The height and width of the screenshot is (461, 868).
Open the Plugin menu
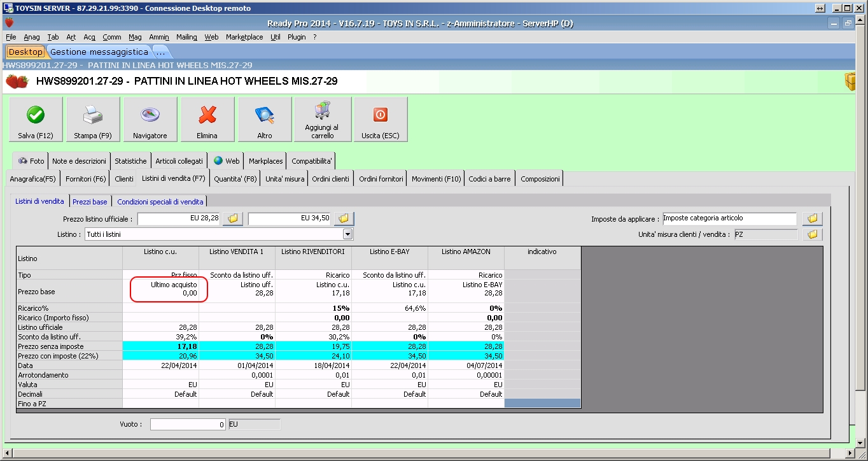pos(297,37)
